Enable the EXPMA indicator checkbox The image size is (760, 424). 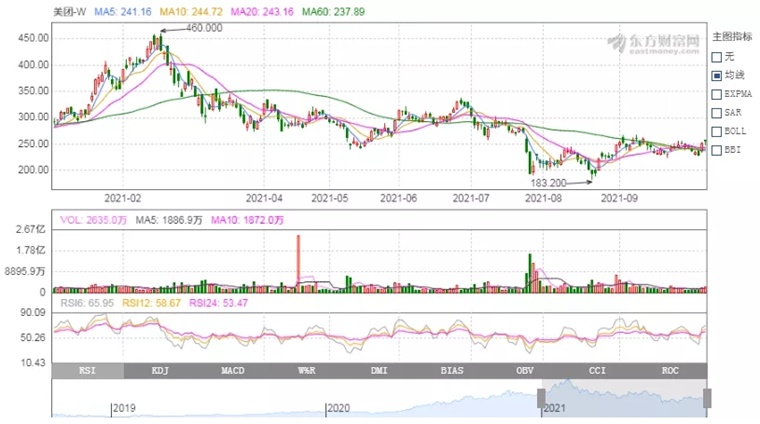tap(717, 93)
